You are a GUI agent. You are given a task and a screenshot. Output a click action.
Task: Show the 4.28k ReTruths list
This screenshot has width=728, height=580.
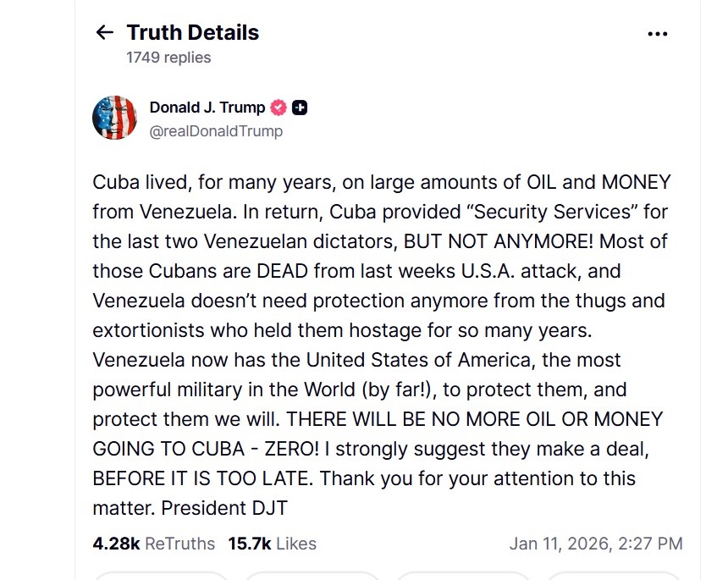153,544
